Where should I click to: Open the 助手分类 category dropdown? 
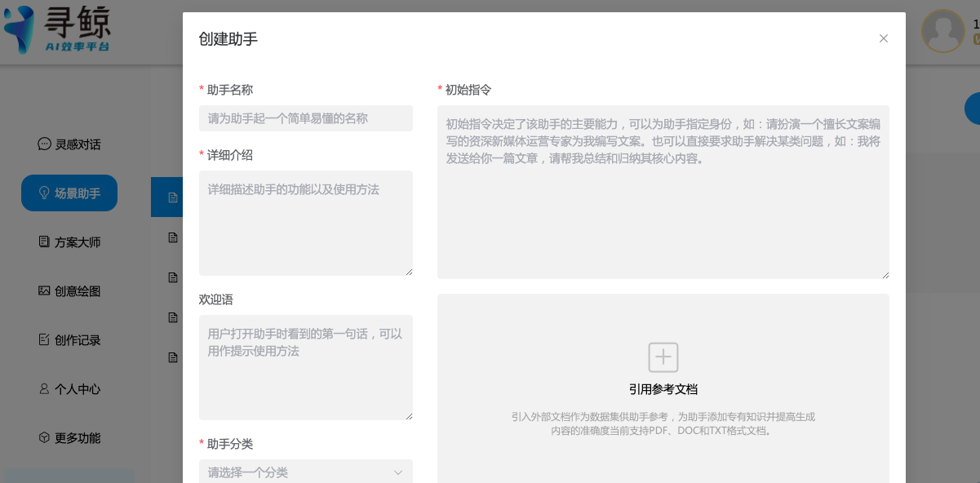pyautogui.click(x=294, y=472)
